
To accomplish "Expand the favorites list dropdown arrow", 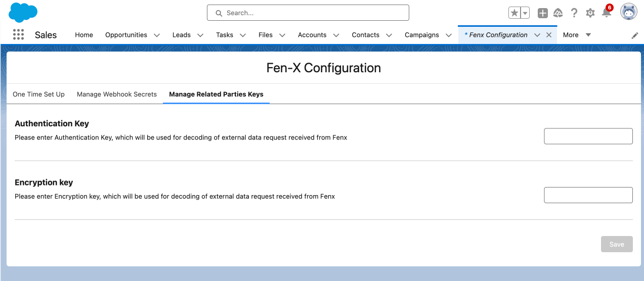I will coord(525,13).
